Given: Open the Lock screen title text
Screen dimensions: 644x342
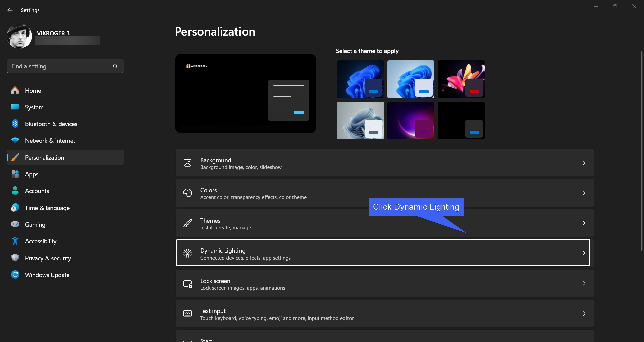Looking at the screenshot, I should tap(215, 281).
